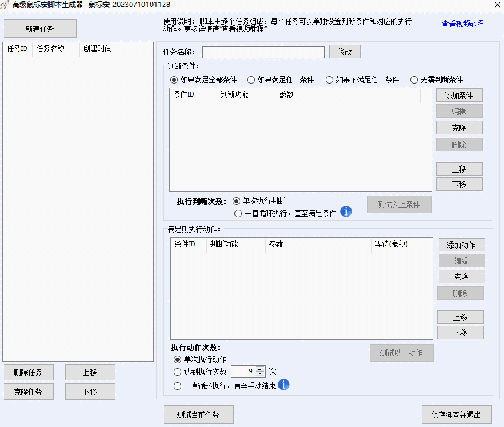The image size is (504, 427).
Task: Click 添加条件 to add a condition
Action: coord(459,95)
